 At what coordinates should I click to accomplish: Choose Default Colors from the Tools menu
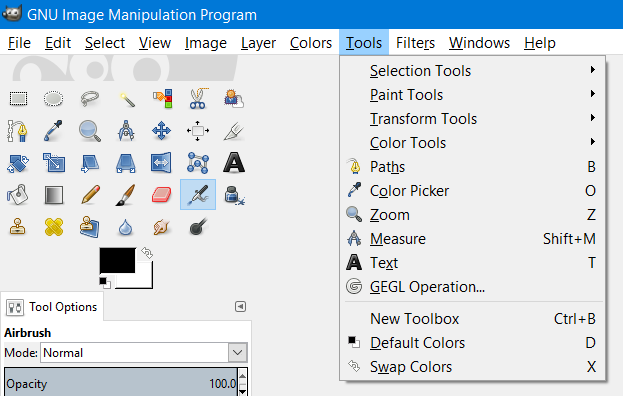click(472, 343)
